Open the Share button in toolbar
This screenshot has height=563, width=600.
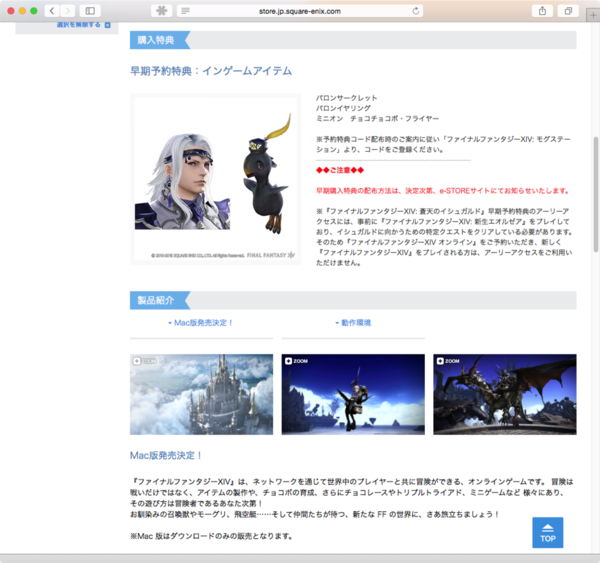tap(542, 11)
